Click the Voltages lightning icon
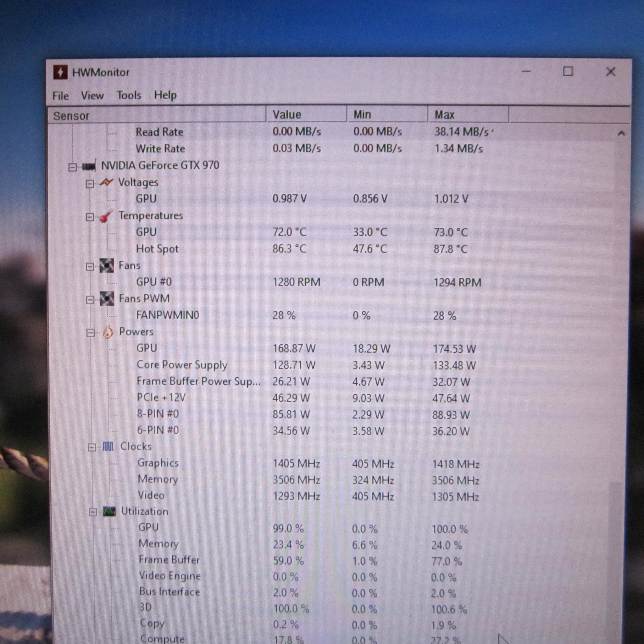The height and width of the screenshot is (644, 644). pos(106,182)
